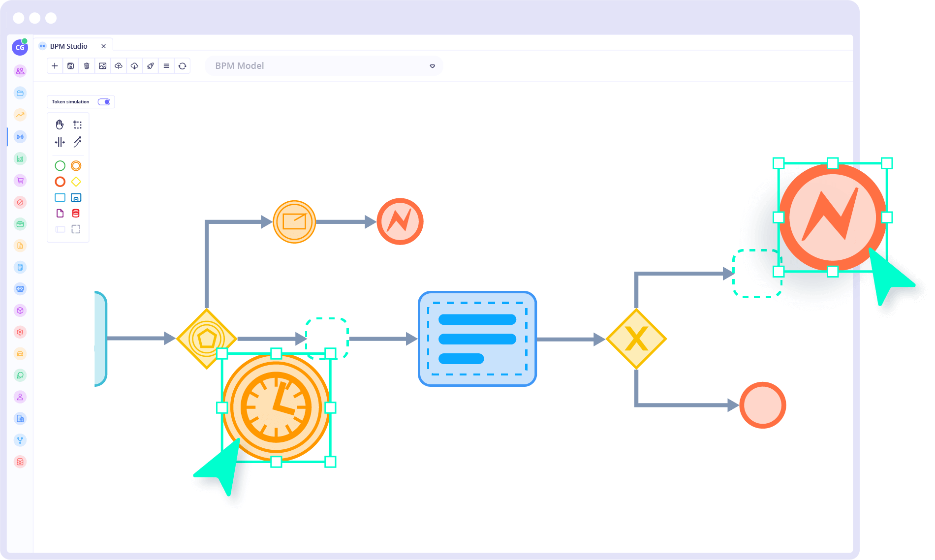Create a start event from the green circle

60,166
